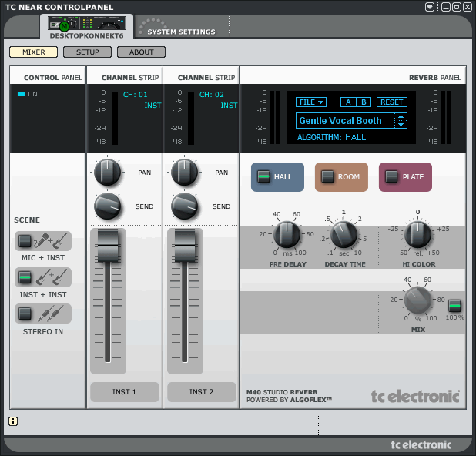This screenshot has height=456, width=476.
Task: Click the M40 STUDIO REVERB text
Action: [x=282, y=392]
